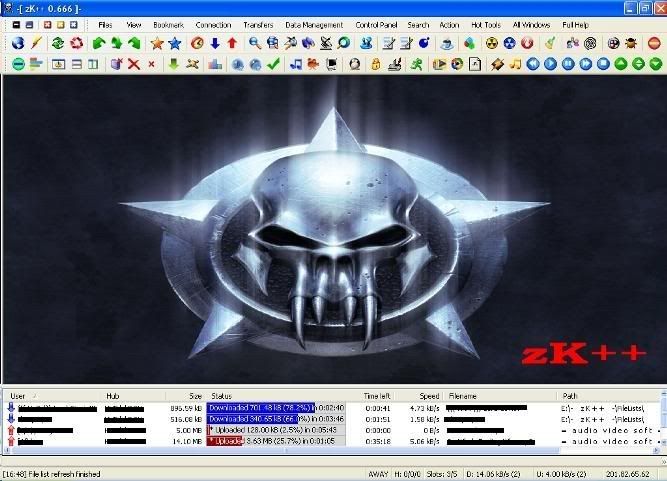Click the blue bomb icon
This screenshot has width=667, height=481.
[x=424, y=43]
